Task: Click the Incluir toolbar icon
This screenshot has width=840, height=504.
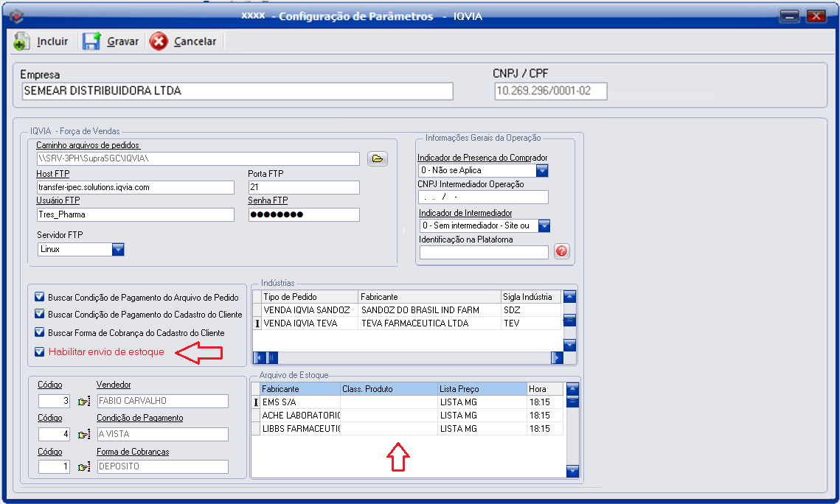Action: (x=21, y=41)
